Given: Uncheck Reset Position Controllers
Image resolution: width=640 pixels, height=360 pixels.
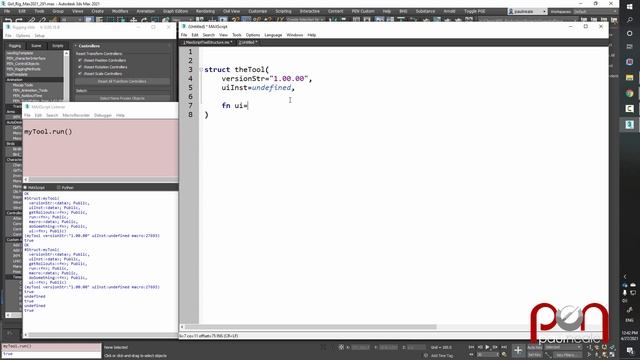Looking at the screenshot, I should (80, 60).
